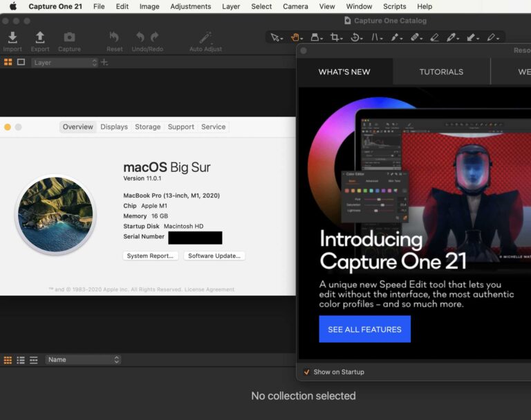This screenshot has height=420, width=531.
Task: Select the Erase Mask eraser tool
Action: [434, 37]
